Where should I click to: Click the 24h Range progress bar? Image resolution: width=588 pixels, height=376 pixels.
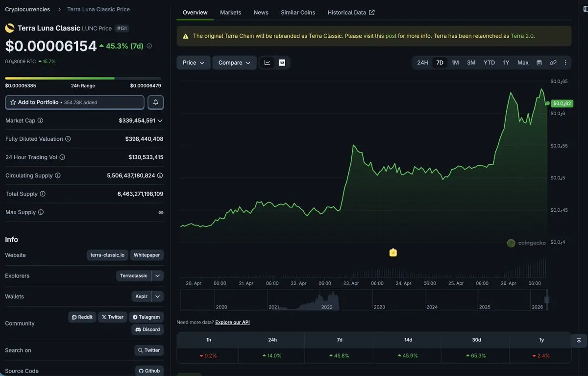coord(83,78)
